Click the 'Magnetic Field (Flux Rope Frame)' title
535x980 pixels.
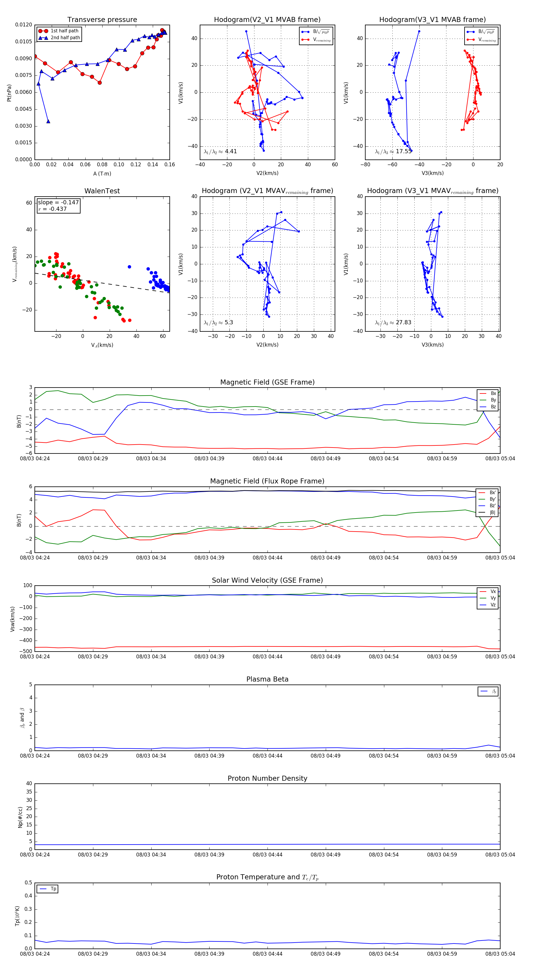tap(267, 481)
